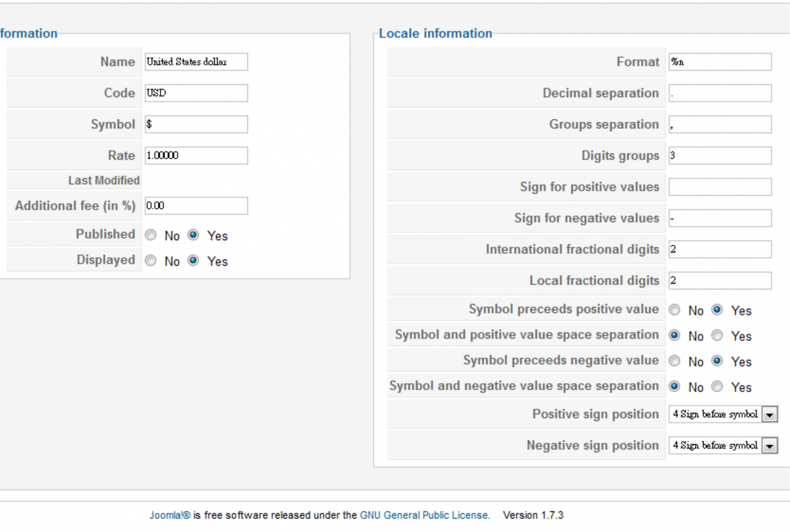Enable Yes for positive value space separation

[x=717, y=336]
